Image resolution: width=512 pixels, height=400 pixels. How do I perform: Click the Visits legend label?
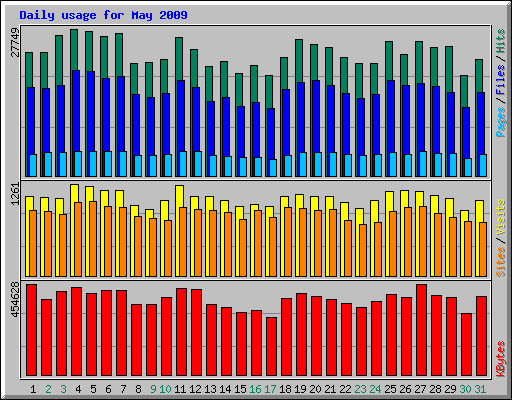501,218
